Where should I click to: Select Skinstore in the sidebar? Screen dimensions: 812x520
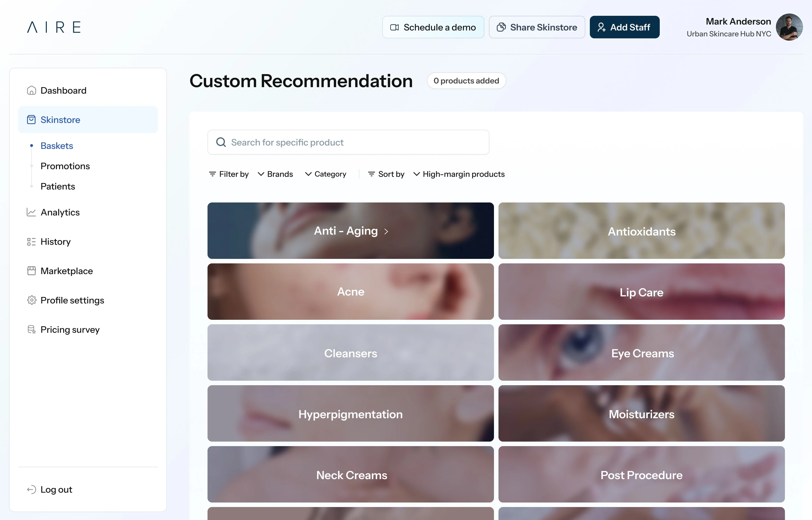coord(88,120)
